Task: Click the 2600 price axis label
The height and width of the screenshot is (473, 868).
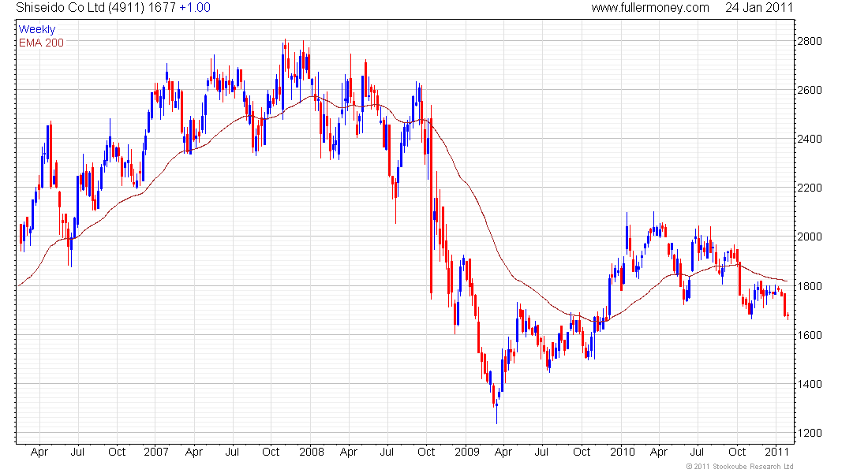Action: click(810, 90)
